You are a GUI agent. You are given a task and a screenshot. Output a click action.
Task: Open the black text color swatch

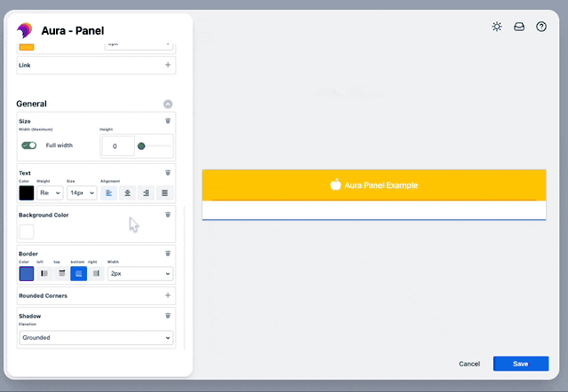tap(27, 193)
